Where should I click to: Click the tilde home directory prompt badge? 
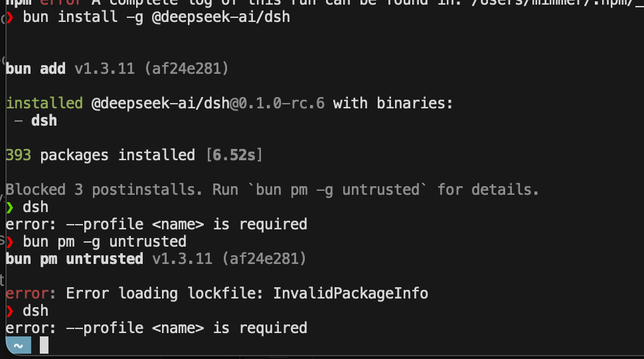pos(19,346)
